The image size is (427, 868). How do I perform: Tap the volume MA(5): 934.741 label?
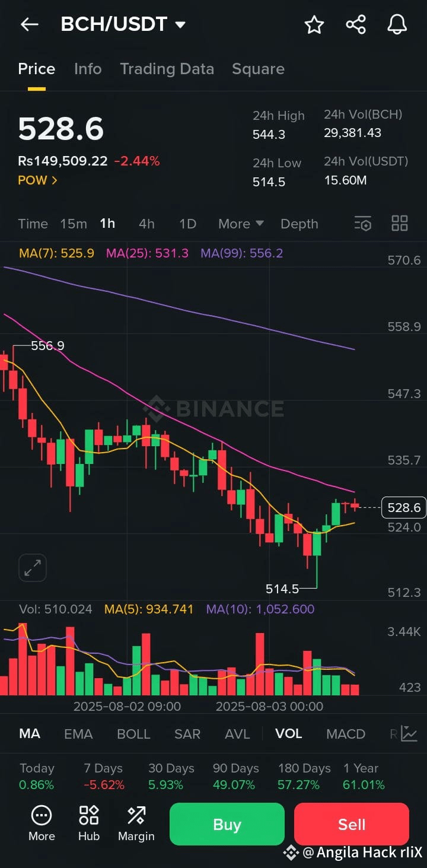click(x=149, y=609)
